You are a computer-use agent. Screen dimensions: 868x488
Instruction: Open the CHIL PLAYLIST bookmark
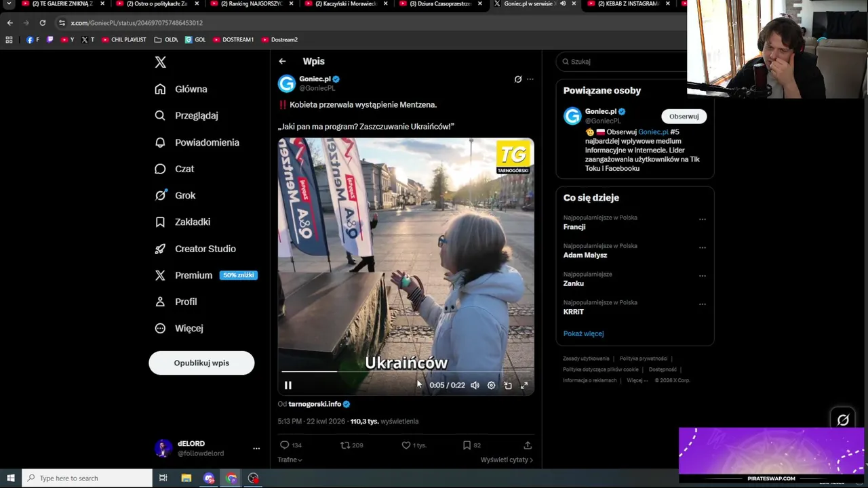tap(124, 39)
